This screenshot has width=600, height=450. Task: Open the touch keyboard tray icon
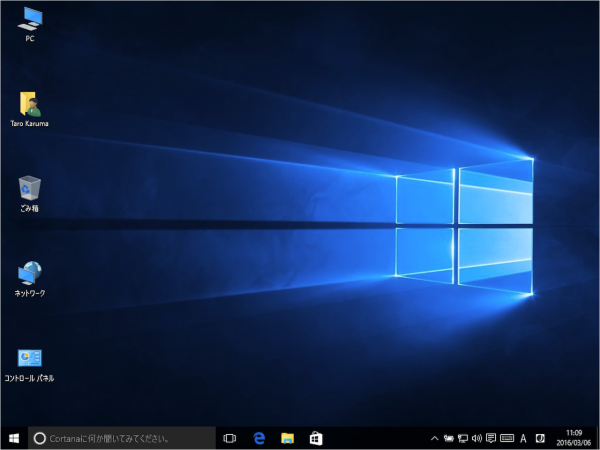pyautogui.click(x=507, y=438)
